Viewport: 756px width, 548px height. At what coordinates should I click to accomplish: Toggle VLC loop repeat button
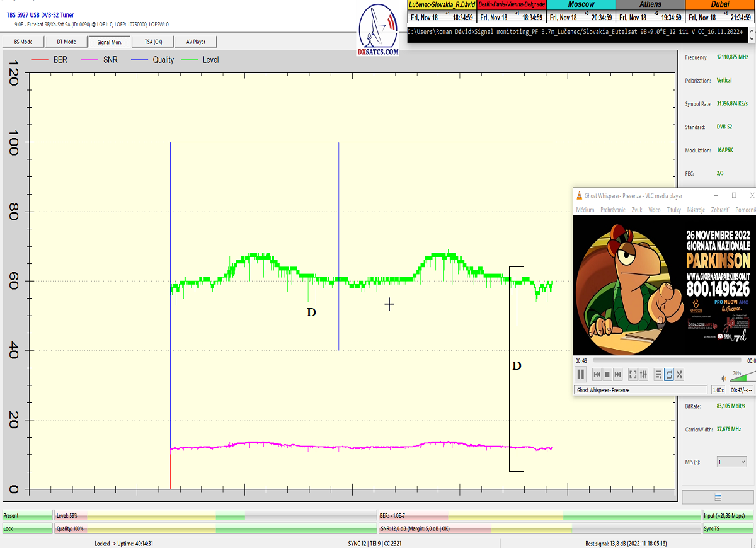669,375
